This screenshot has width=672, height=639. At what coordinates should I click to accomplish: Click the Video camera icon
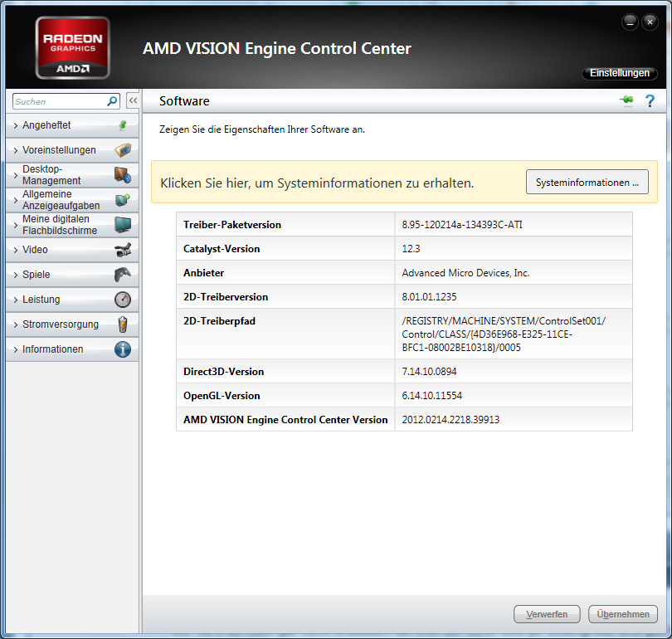(x=123, y=250)
